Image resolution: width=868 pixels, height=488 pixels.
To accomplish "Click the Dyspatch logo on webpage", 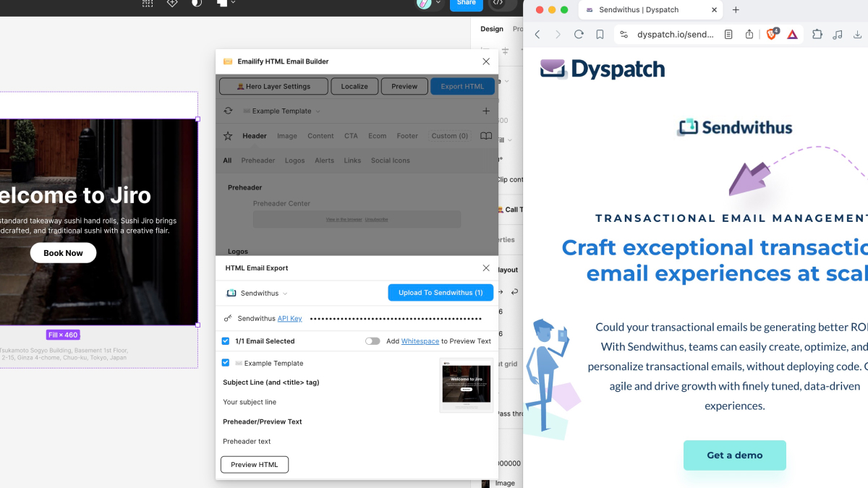I will pos(603,69).
